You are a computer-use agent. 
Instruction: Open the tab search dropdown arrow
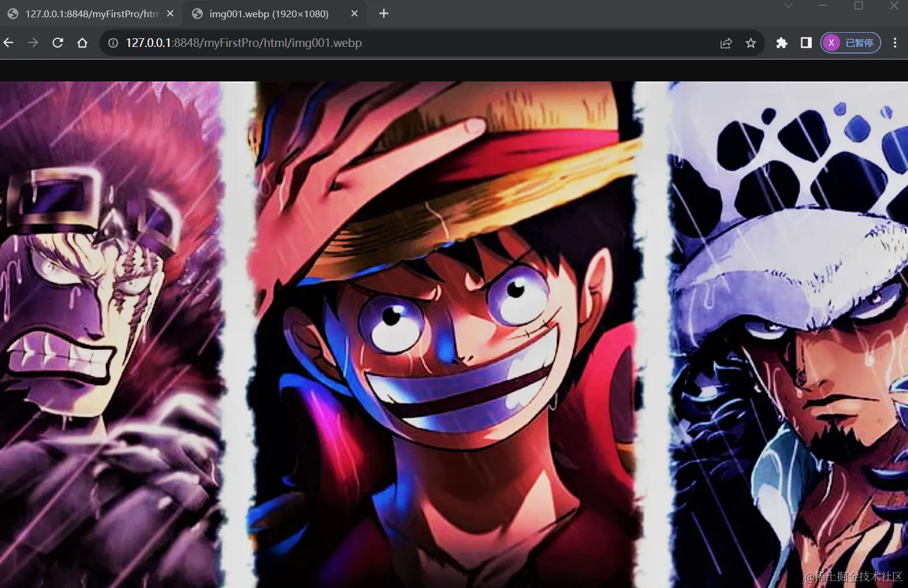coord(788,6)
